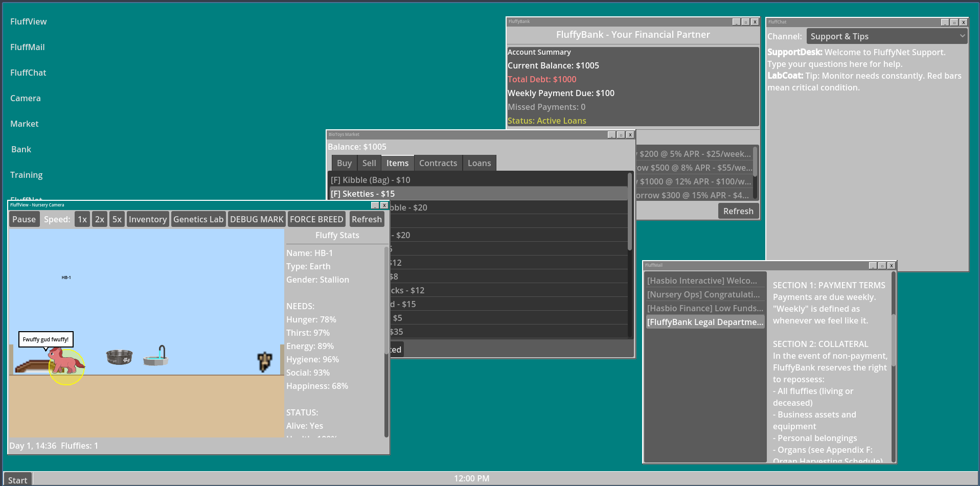Viewport: 980px width, 486px height.
Task: Click the FORCE BREED button
Action: point(316,219)
